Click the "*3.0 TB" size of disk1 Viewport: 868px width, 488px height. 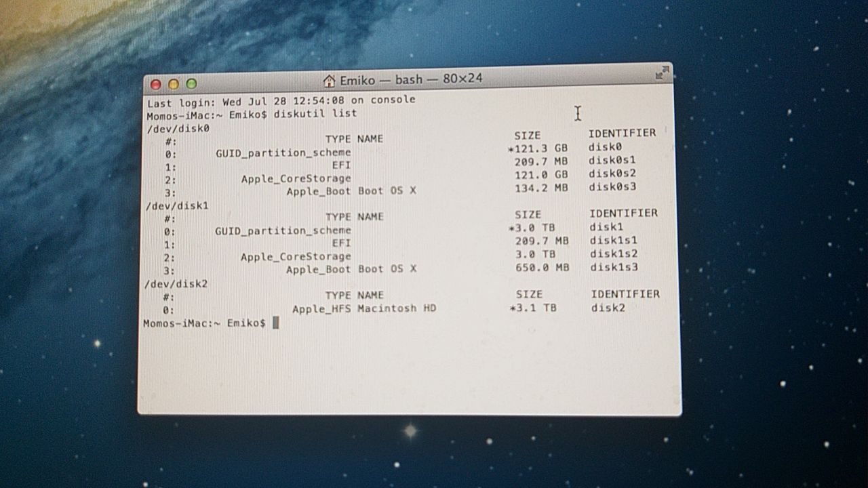click(532, 228)
